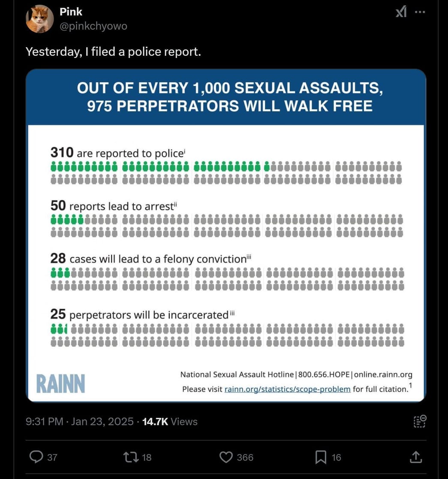Click the display name "Pink"
Viewport: 448px width, 479px height.
[x=71, y=12]
